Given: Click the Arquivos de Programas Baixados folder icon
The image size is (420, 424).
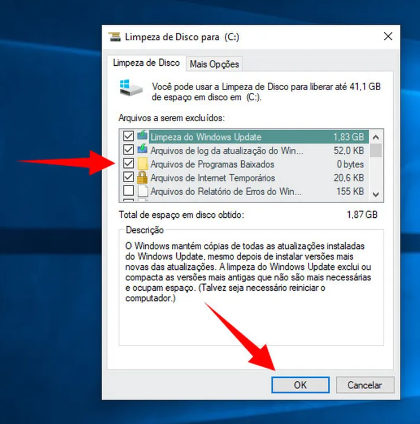Looking at the screenshot, I should (x=142, y=164).
